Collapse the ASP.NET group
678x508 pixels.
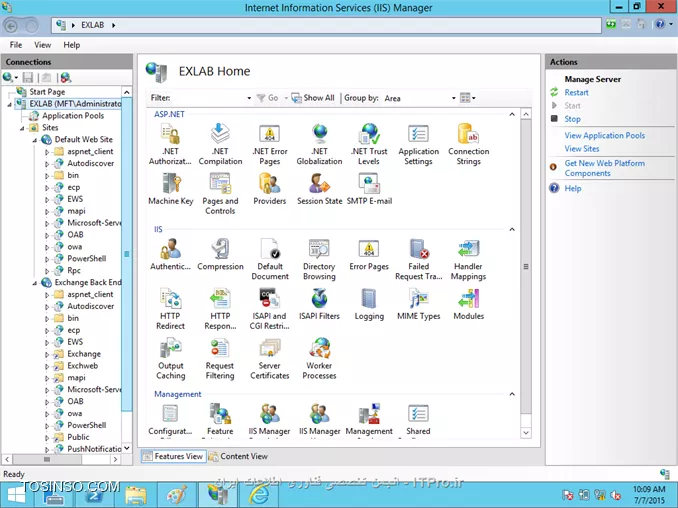pos(512,114)
